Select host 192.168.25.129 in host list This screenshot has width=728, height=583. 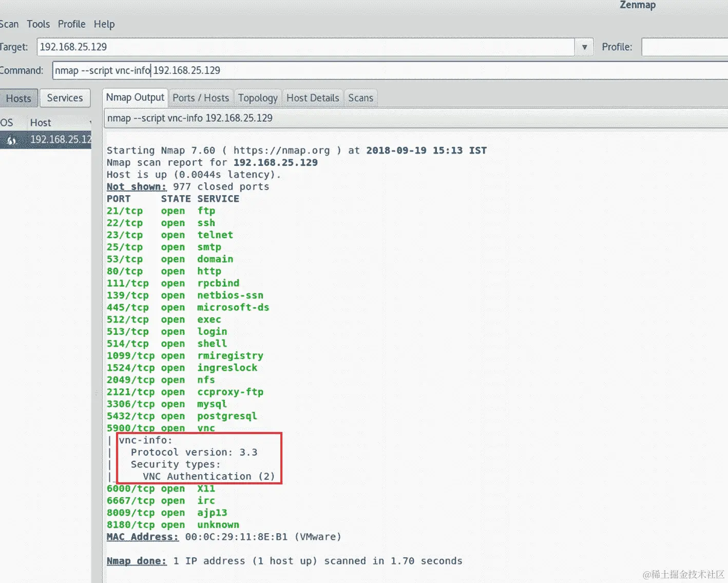tap(46, 140)
